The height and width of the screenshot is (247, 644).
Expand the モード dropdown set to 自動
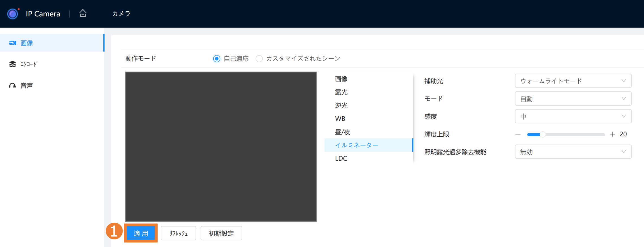pyautogui.click(x=573, y=99)
